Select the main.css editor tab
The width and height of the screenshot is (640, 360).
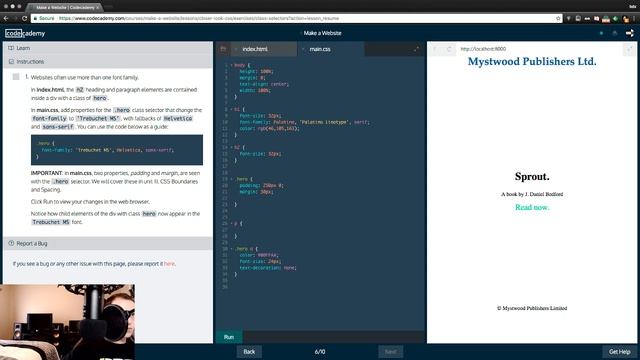pyautogui.click(x=331, y=49)
